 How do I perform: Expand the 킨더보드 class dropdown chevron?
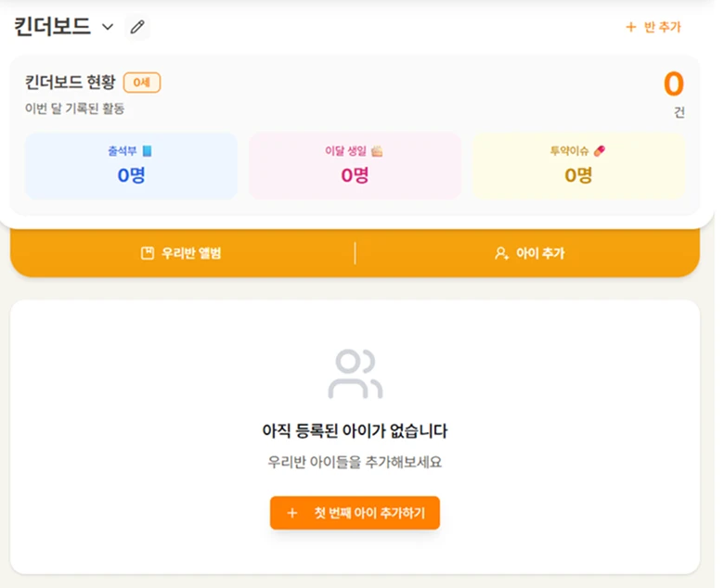[108, 27]
